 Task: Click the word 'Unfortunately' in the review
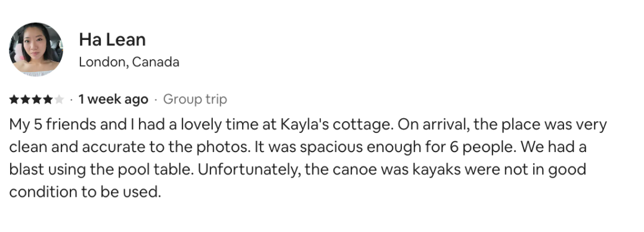(x=250, y=169)
